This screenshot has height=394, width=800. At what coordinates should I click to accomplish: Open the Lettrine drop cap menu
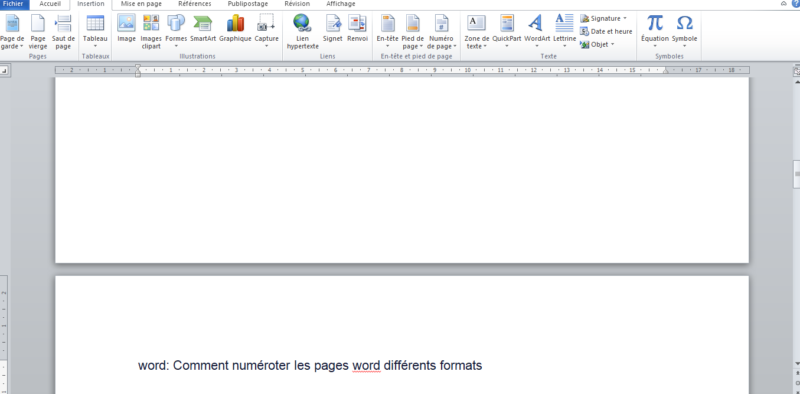564,32
